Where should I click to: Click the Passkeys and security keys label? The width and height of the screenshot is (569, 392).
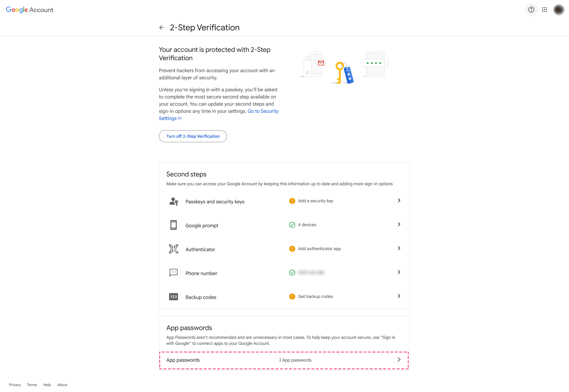pyautogui.click(x=215, y=202)
